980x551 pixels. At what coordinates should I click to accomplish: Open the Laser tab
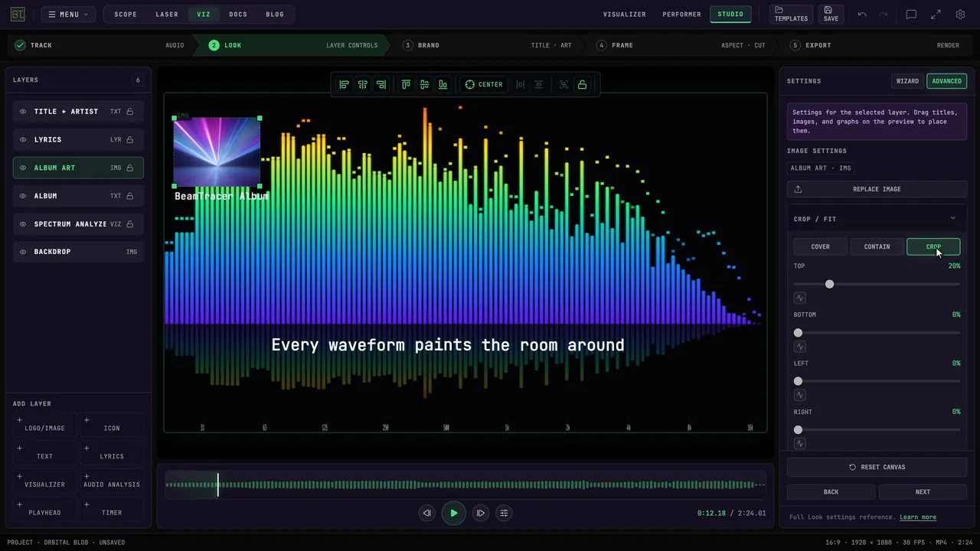click(x=167, y=15)
